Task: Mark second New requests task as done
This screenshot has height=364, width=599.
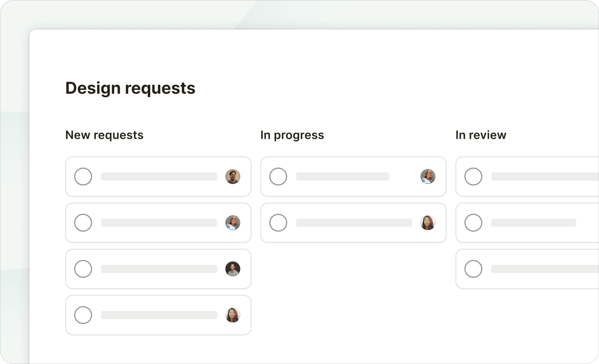Action: [83, 223]
